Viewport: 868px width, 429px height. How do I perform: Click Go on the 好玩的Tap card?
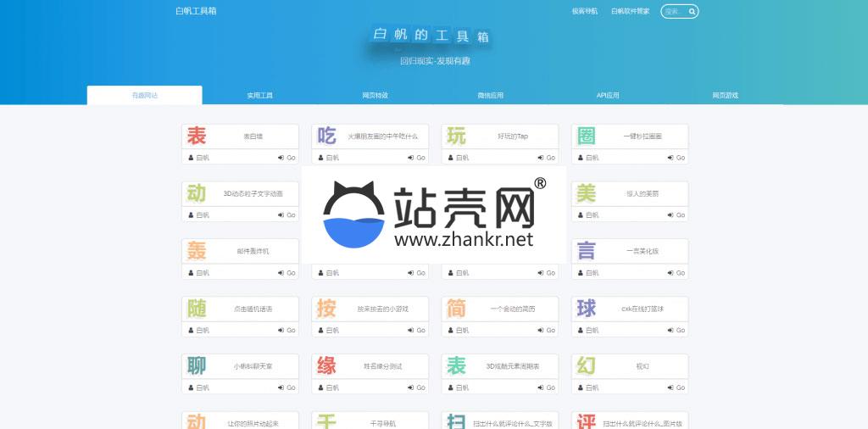click(x=547, y=158)
